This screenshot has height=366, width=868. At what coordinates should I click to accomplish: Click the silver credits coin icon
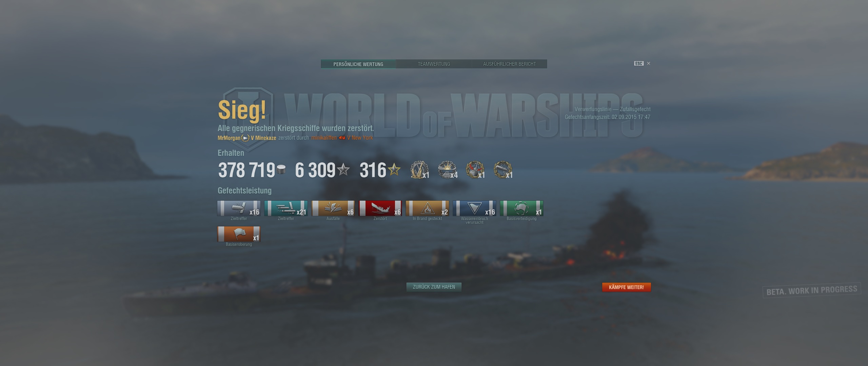281,170
